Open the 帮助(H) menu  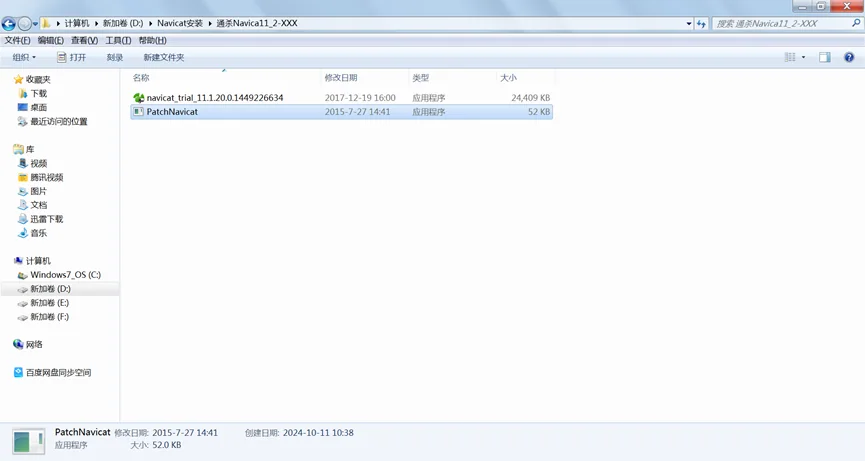[152, 40]
